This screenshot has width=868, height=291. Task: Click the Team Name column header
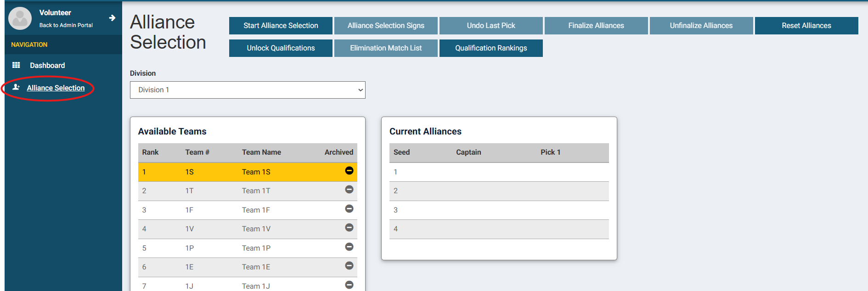pyautogui.click(x=261, y=152)
